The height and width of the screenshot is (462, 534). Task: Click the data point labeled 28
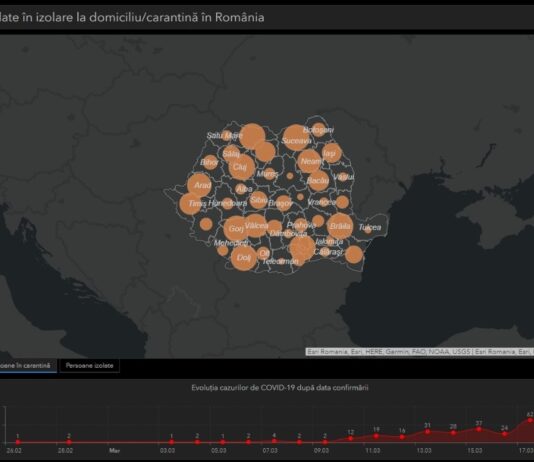[453, 433]
